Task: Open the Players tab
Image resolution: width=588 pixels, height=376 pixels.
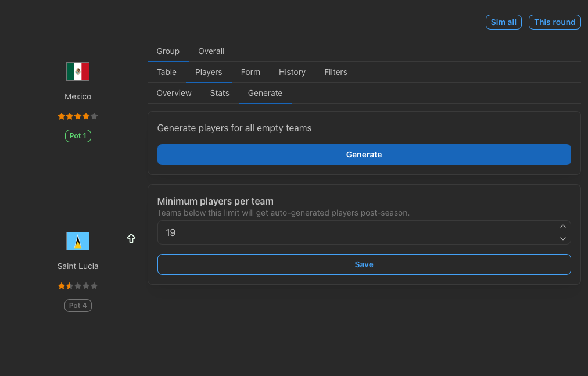Action: tap(209, 72)
